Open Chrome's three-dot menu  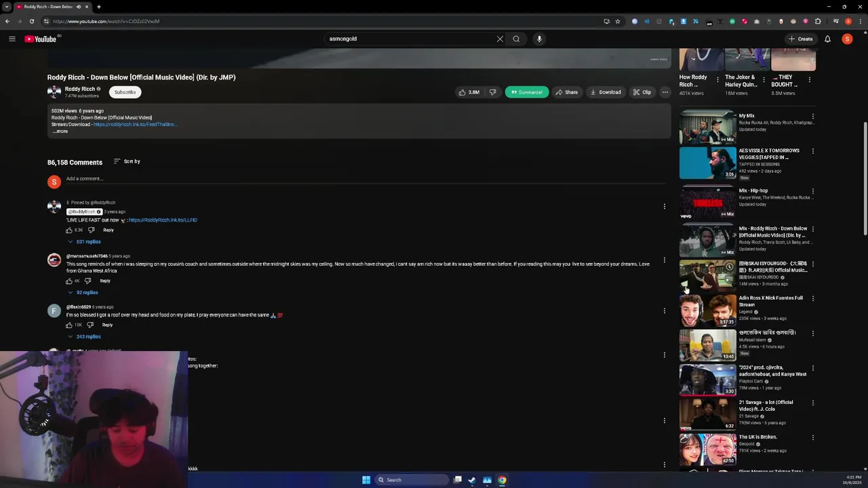coord(860,21)
